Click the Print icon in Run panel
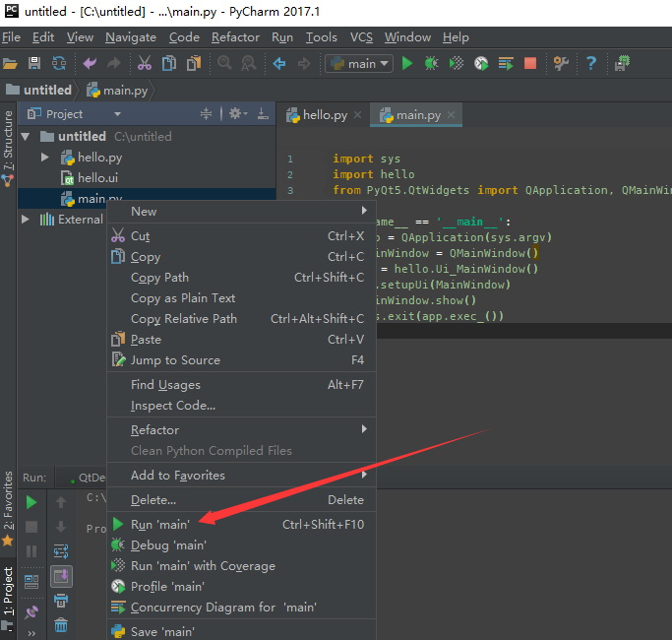 tap(61, 601)
